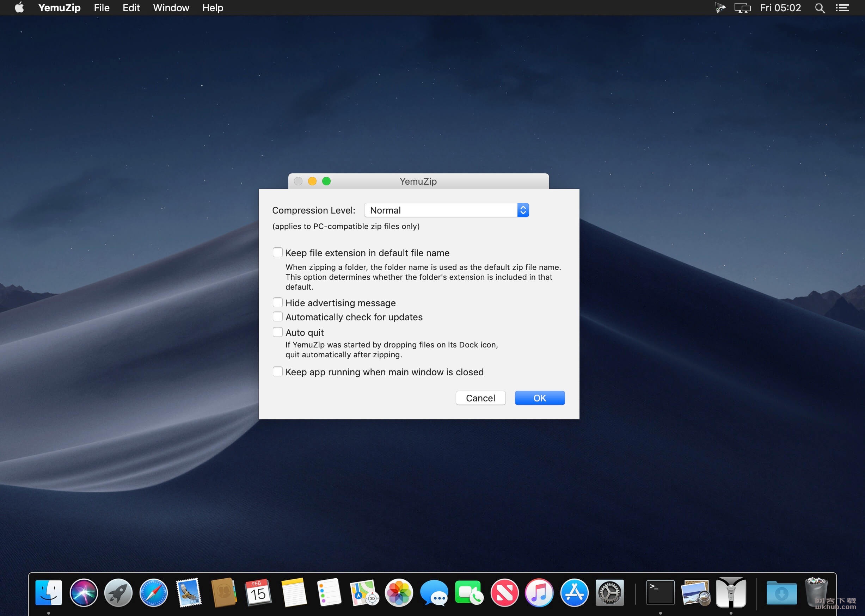
Task: Open the Help menu
Action: [x=213, y=8]
